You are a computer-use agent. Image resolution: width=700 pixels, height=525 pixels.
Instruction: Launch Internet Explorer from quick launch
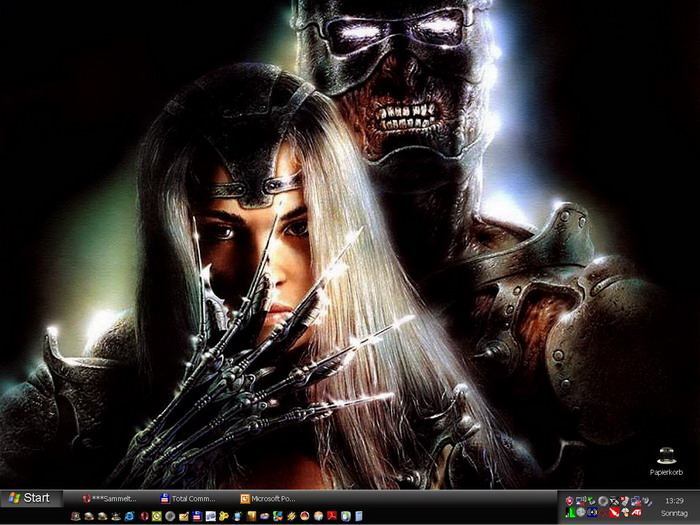tap(129, 517)
